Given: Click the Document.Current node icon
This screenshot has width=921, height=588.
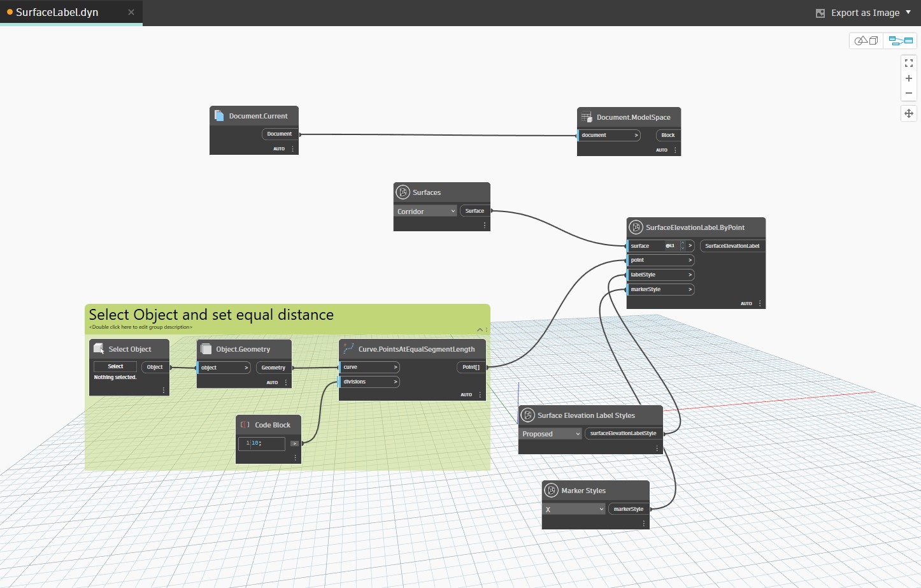Looking at the screenshot, I should (219, 115).
